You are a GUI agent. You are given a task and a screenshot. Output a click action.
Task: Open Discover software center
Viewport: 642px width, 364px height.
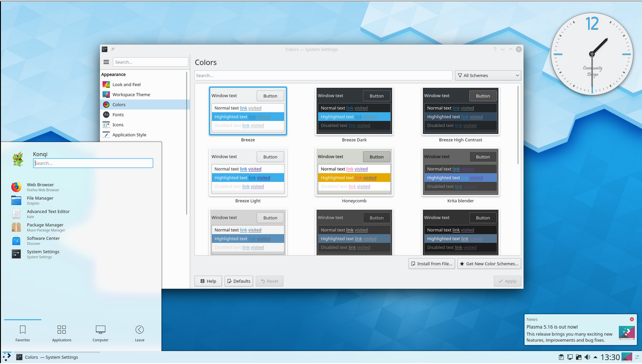coord(44,240)
